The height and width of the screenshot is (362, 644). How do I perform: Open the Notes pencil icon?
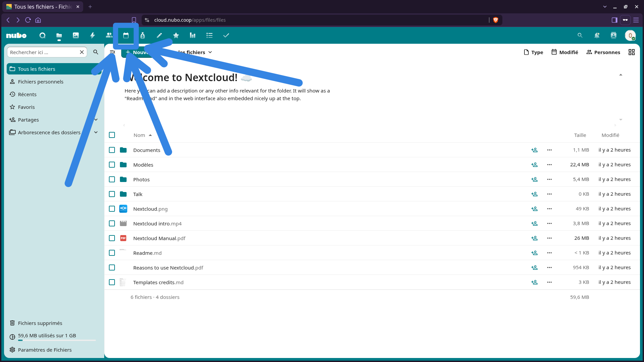click(159, 35)
